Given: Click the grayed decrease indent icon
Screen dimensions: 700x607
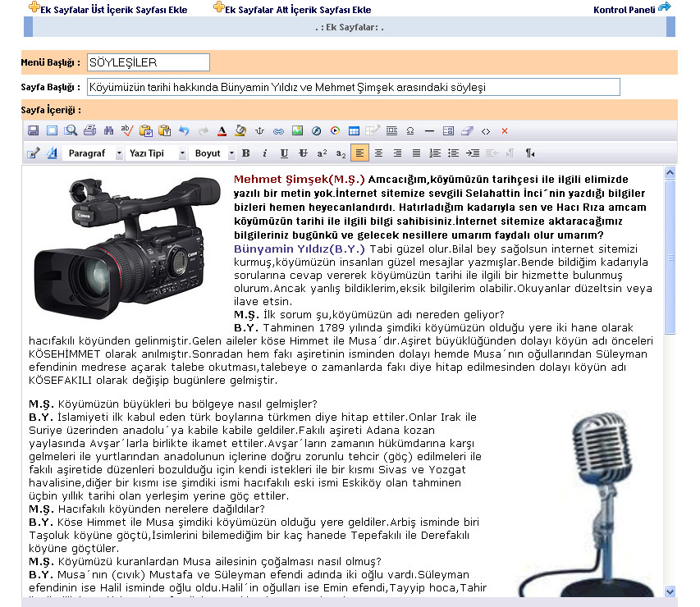Looking at the screenshot, I should point(492,153).
